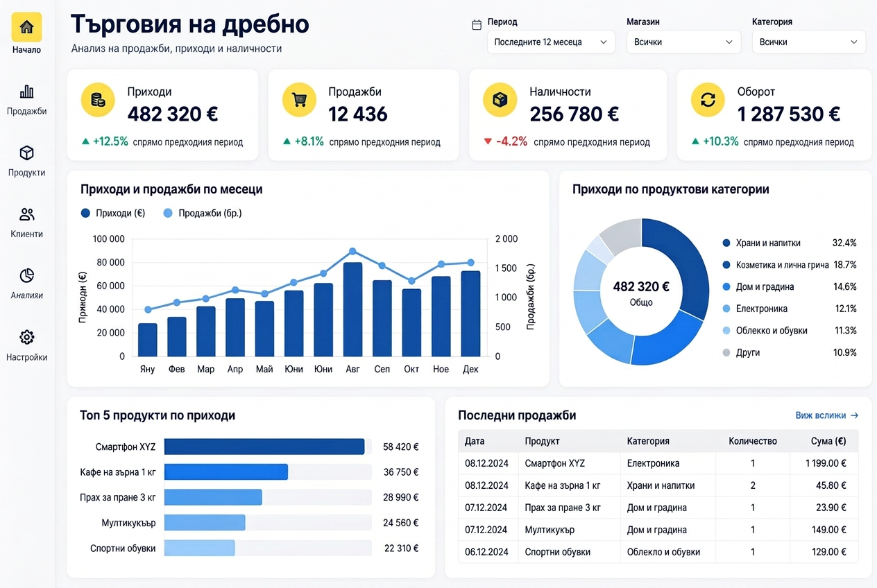Select Прах за пране 3 кг table cell
Viewport: 877px width, 588px height.
(x=563, y=508)
